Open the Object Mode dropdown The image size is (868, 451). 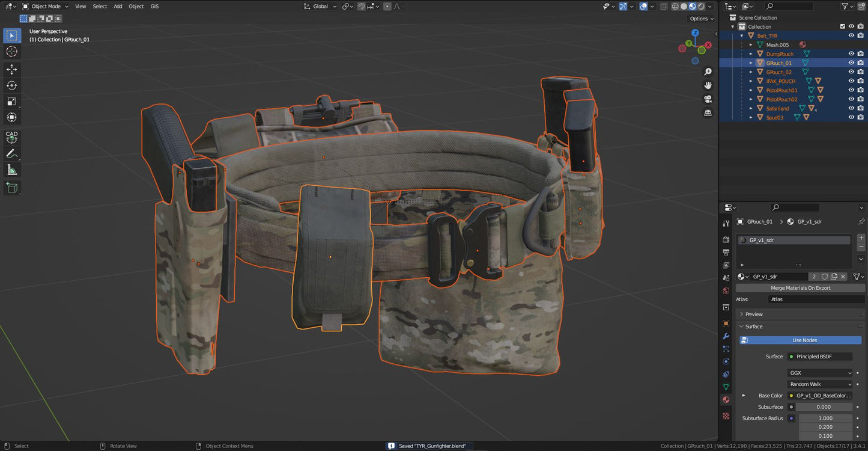pyautogui.click(x=45, y=6)
